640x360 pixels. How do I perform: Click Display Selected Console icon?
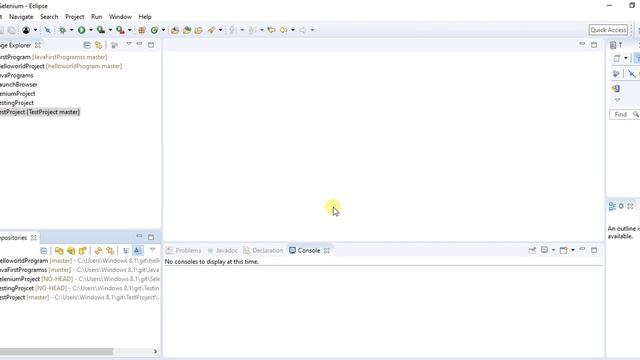(544, 250)
